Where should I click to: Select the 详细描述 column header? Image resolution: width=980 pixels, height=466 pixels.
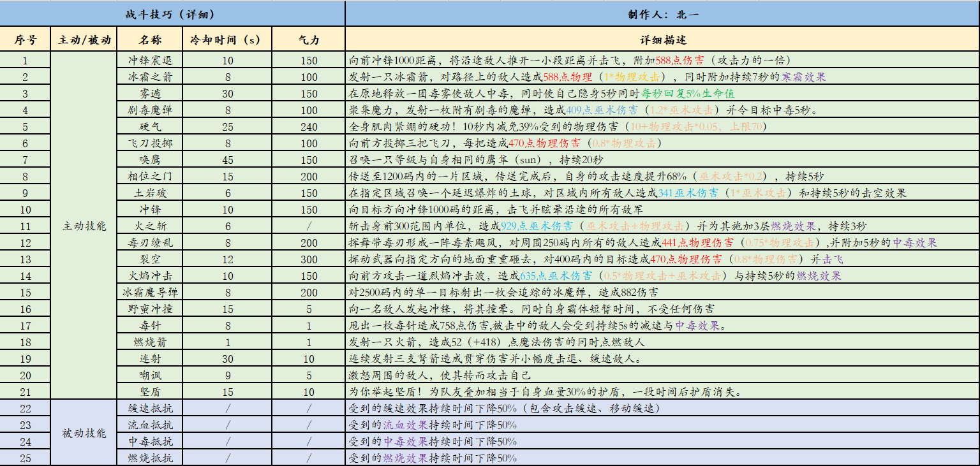662,40
